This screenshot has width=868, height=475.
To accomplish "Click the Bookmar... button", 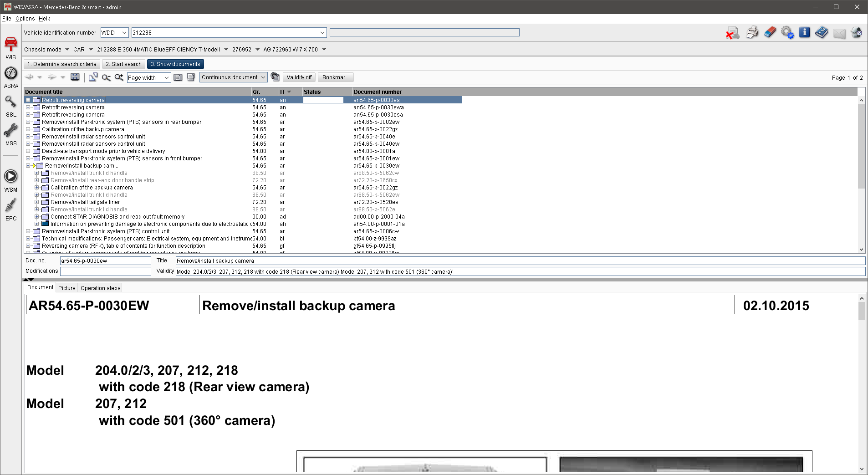I will pos(336,77).
